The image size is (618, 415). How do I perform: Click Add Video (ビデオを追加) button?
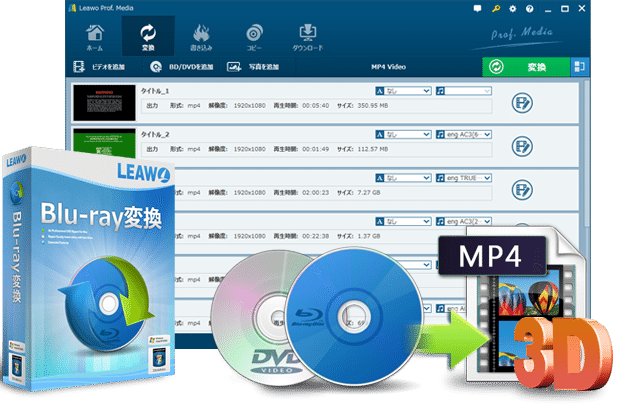click(x=100, y=67)
